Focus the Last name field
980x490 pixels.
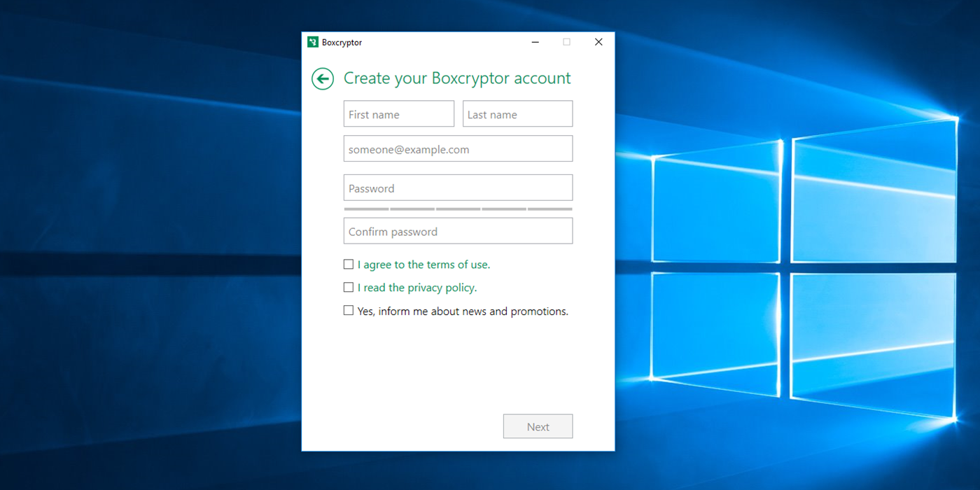tap(518, 114)
